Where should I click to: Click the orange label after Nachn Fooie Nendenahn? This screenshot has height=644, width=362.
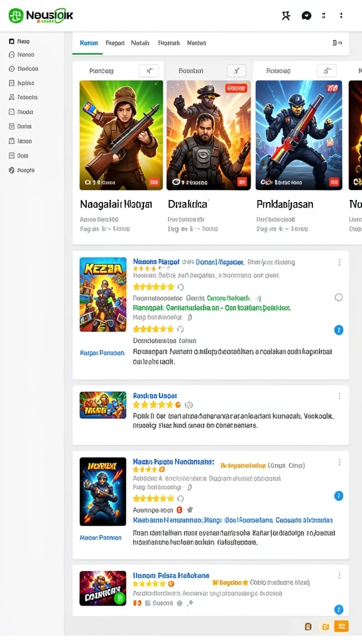tap(243, 465)
